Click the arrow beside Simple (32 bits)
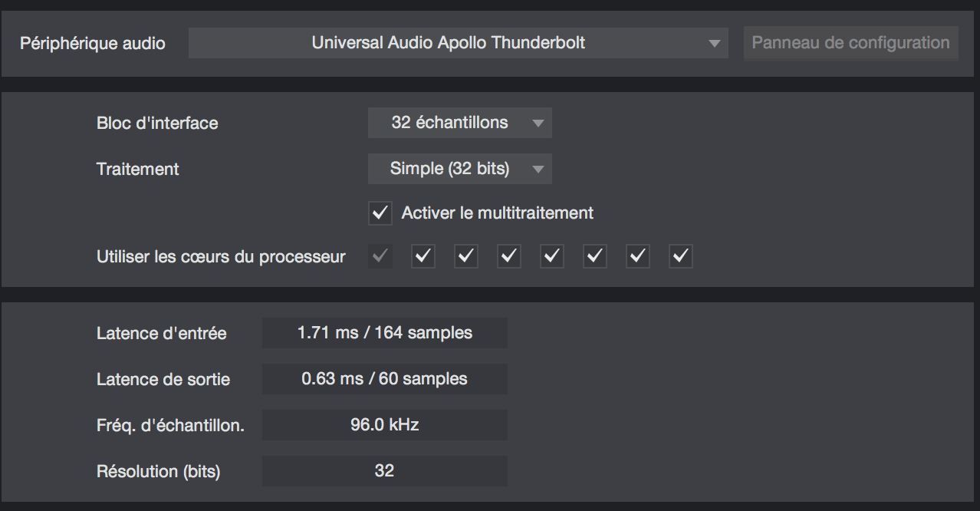980x511 pixels. 538,170
